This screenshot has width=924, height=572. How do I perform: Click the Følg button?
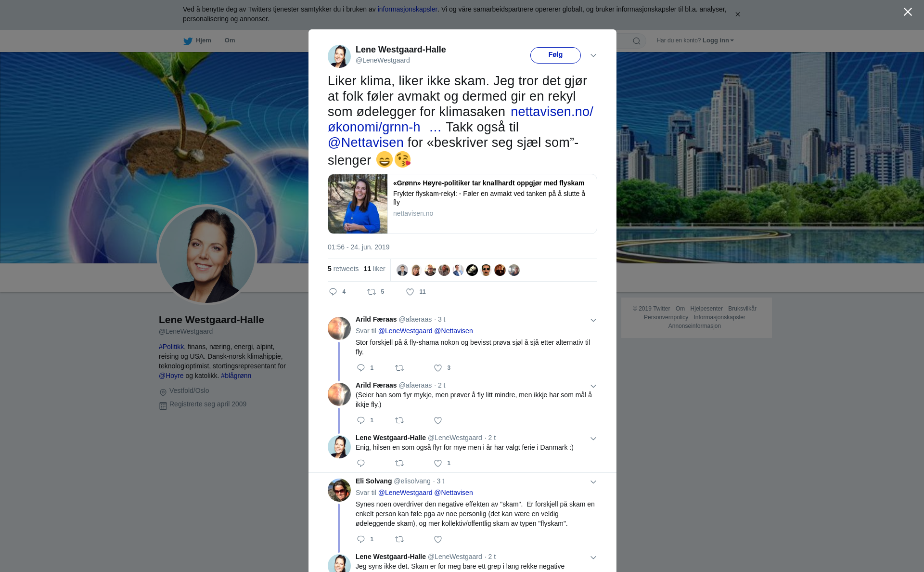(x=555, y=55)
